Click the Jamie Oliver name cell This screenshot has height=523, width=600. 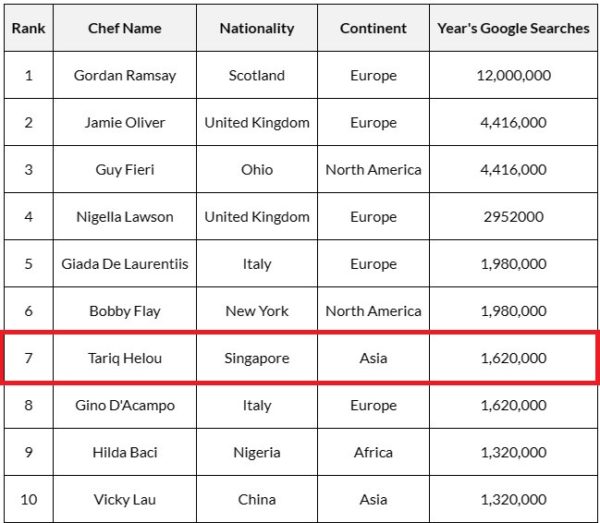tap(125, 122)
